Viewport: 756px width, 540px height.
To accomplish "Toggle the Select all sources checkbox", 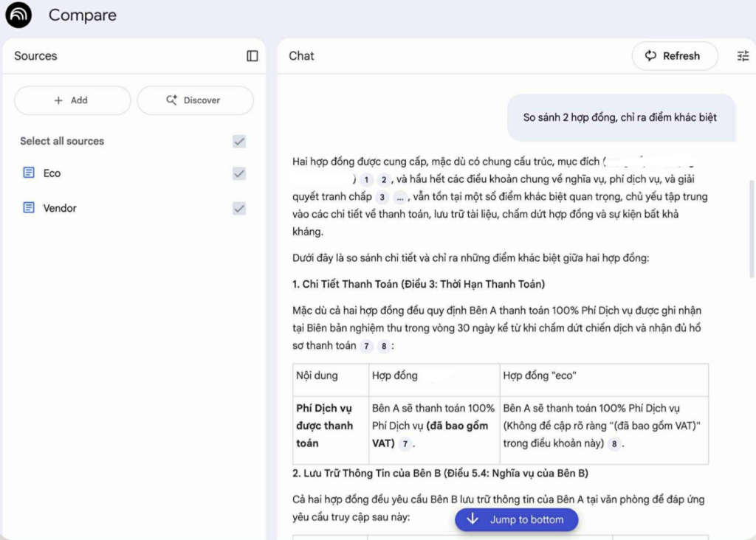I will 239,142.
